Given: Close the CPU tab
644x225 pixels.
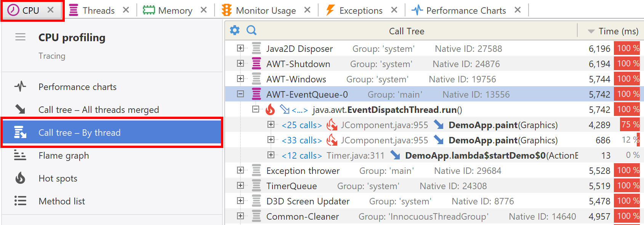Looking at the screenshot, I should click(51, 10).
